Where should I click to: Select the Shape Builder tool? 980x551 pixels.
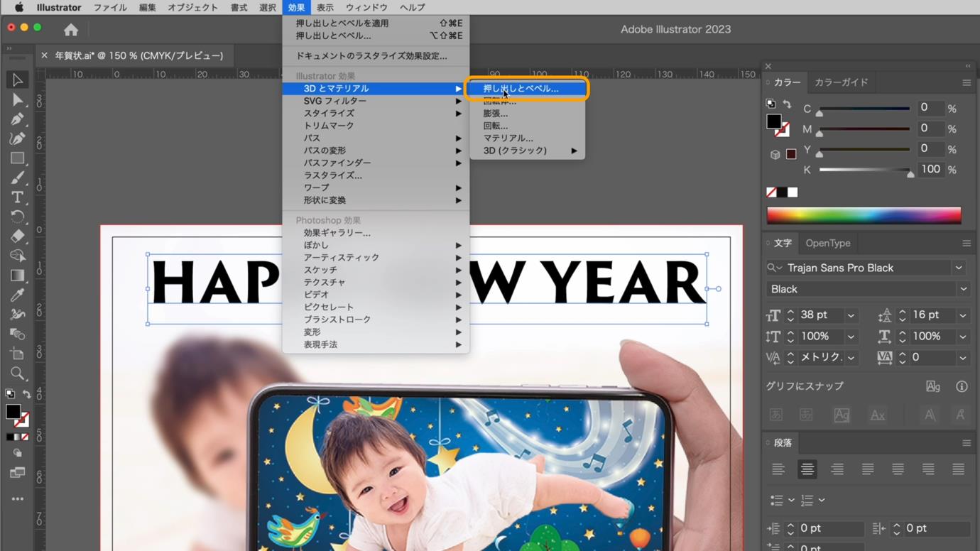17,256
